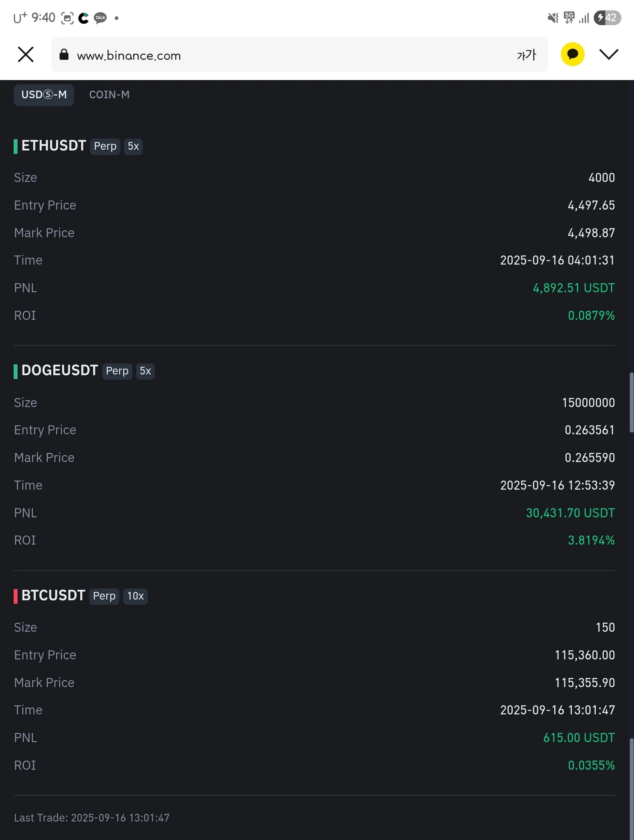Tap the screenshot capture status icon
The height and width of the screenshot is (840, 634).
67,18
